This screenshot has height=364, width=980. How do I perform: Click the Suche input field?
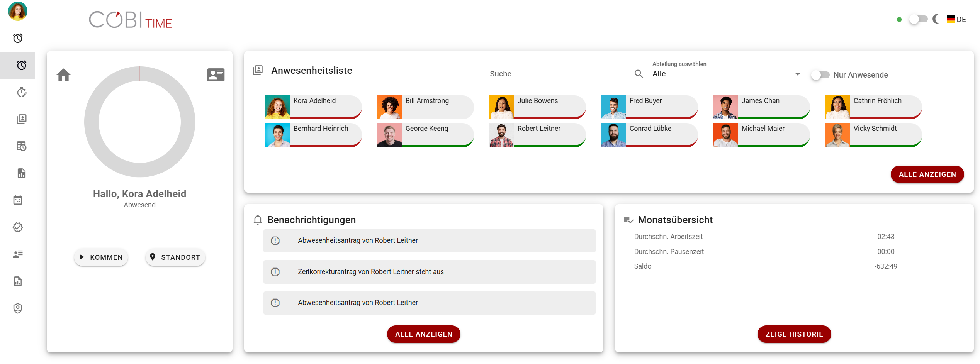pos(560,74)
